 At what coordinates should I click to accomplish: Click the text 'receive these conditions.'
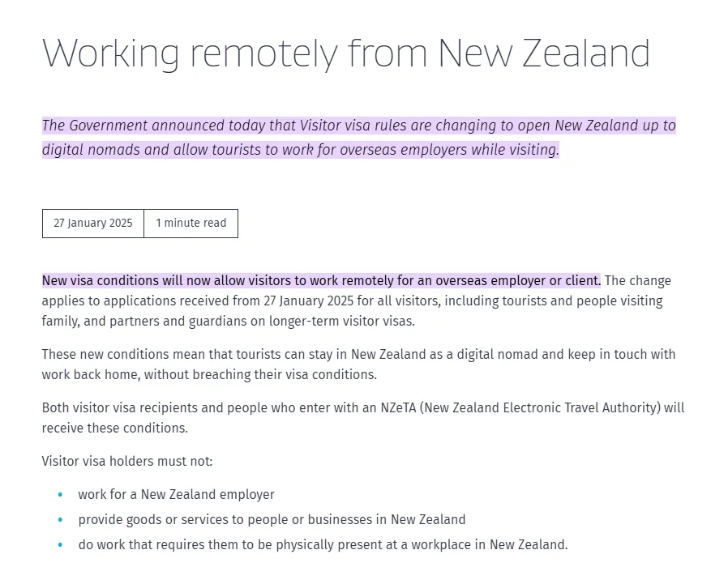pos(114,428)
